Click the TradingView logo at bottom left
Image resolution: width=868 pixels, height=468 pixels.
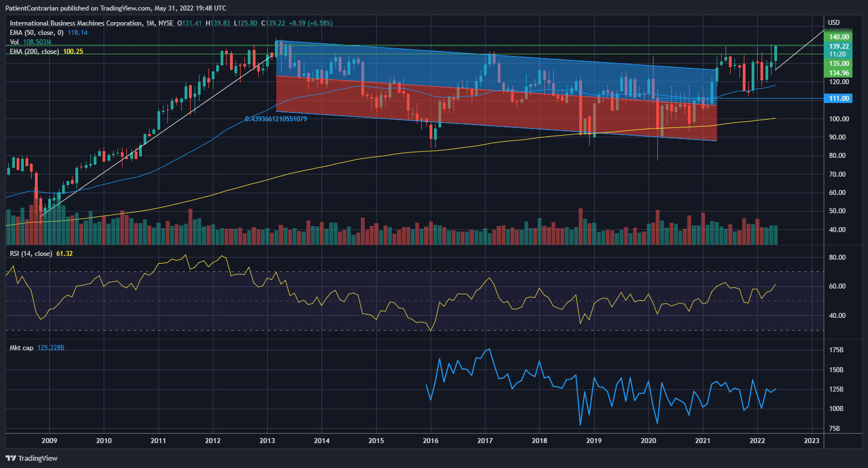point(32,458)
